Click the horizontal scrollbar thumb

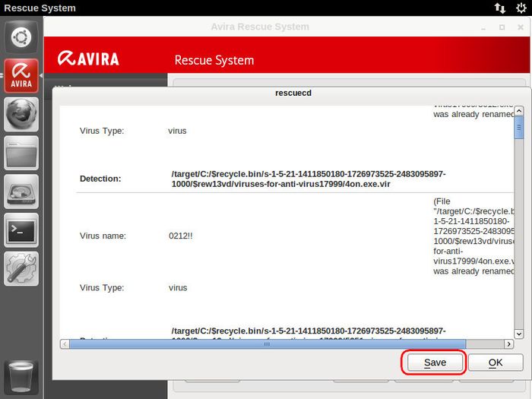click(266, 344)
